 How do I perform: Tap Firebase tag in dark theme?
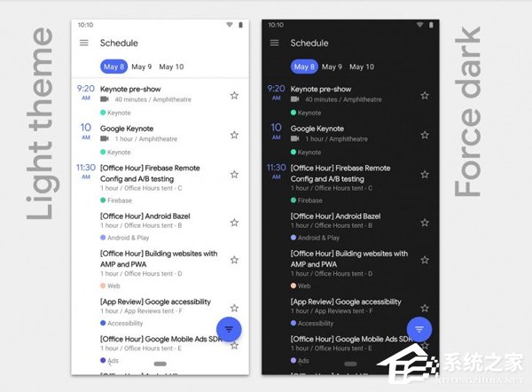tap(307, 200)
